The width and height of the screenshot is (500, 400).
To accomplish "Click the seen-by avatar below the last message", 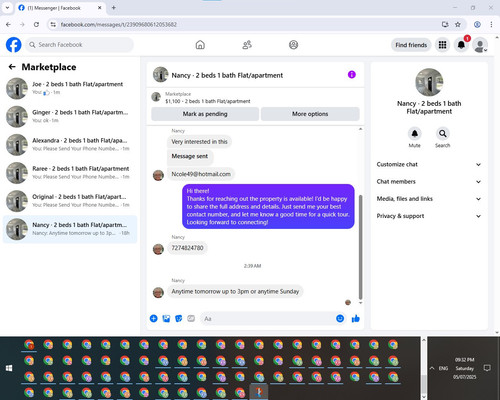I will [x=348, y=302].
